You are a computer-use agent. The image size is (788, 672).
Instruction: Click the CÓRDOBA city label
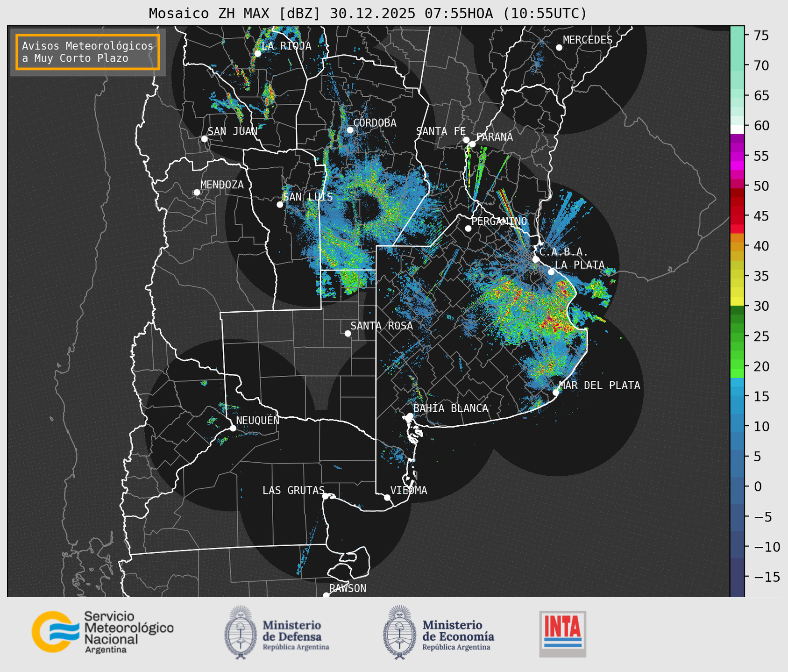(x=375, y=123)
